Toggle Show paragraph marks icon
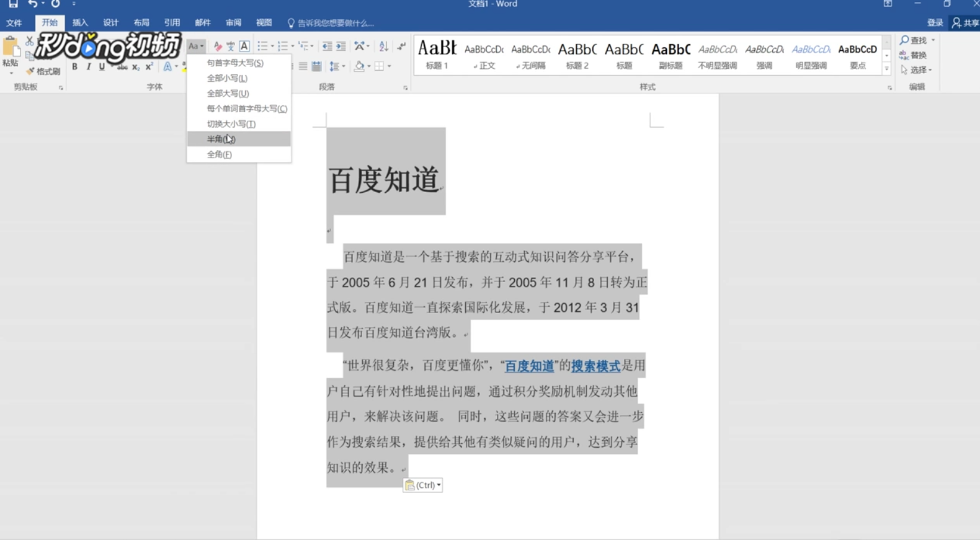This screenshot has height=540, width=980. (x=401, y=46)
